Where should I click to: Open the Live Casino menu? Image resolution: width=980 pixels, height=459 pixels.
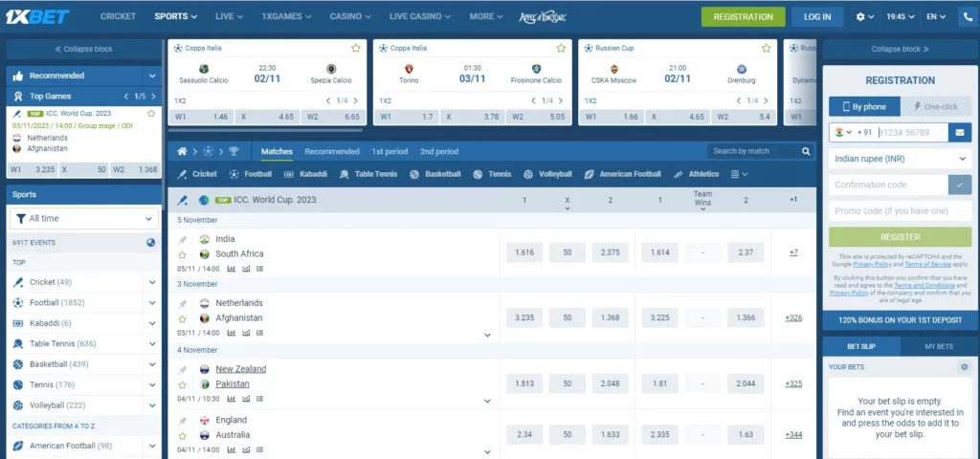pos(420,16)
